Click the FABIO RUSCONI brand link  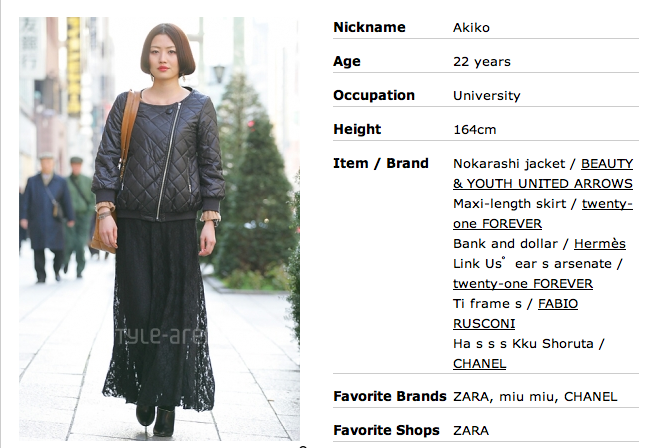pos(515,313)
